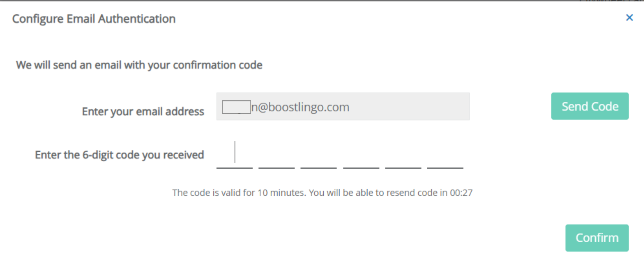
Task: Close the Configure Email Authentication dialog
Action: coord(629,18)
